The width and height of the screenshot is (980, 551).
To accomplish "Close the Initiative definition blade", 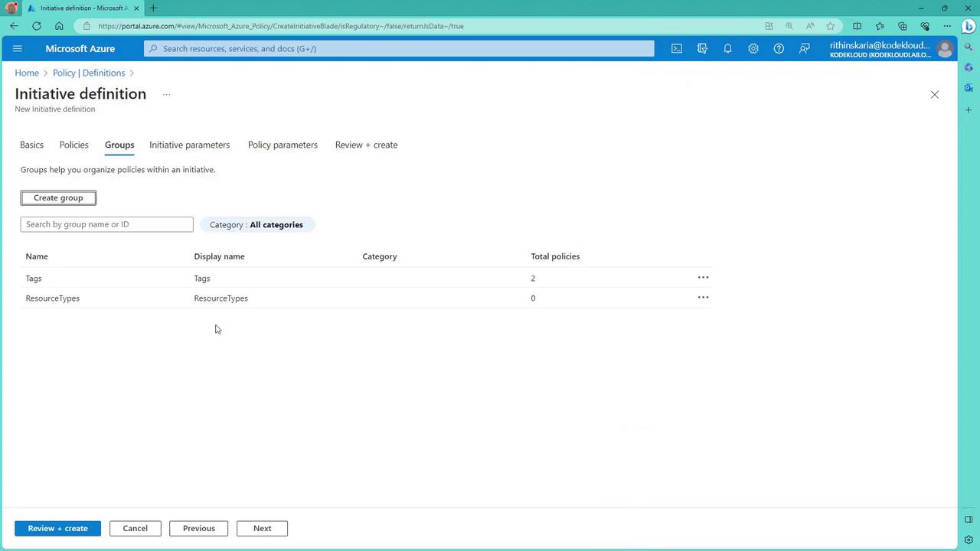I will pyautogui.click(x=934, y=95).
